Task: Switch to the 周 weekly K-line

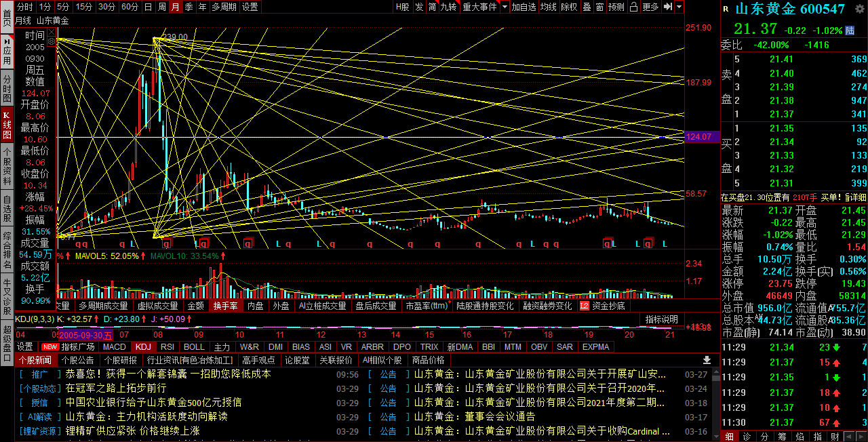Action: [x=161, y=7]
